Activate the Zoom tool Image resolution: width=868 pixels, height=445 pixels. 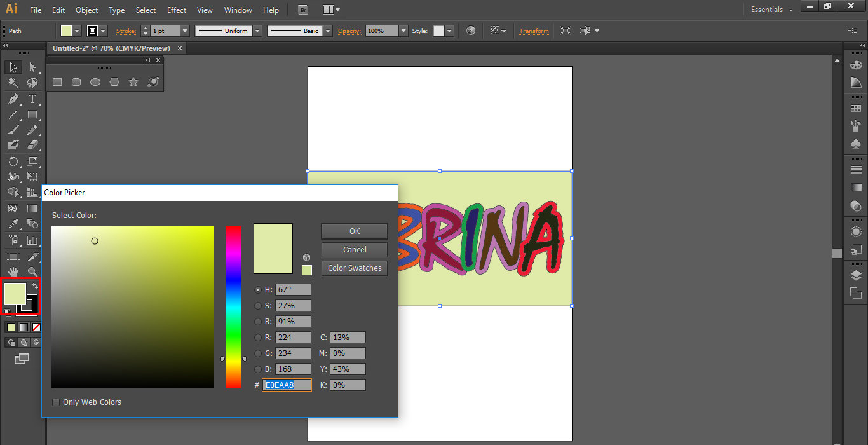[32, 270]
